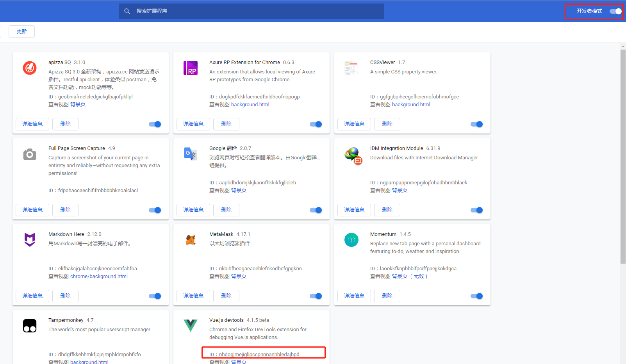
Task: Click the Markdown Here extension icon
Action: 30,240
